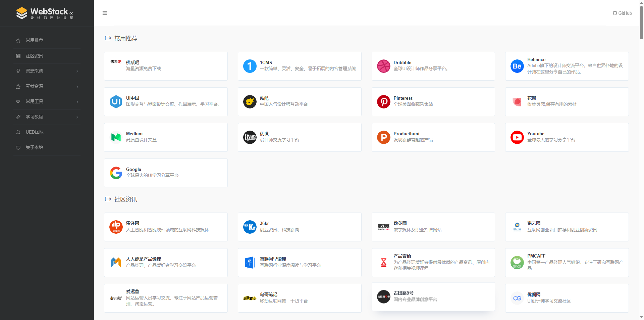Viewport: 644px width, 320px height.
Task: Expand the 素材资源 sidebar chevron
Action: tap(77, 87)
